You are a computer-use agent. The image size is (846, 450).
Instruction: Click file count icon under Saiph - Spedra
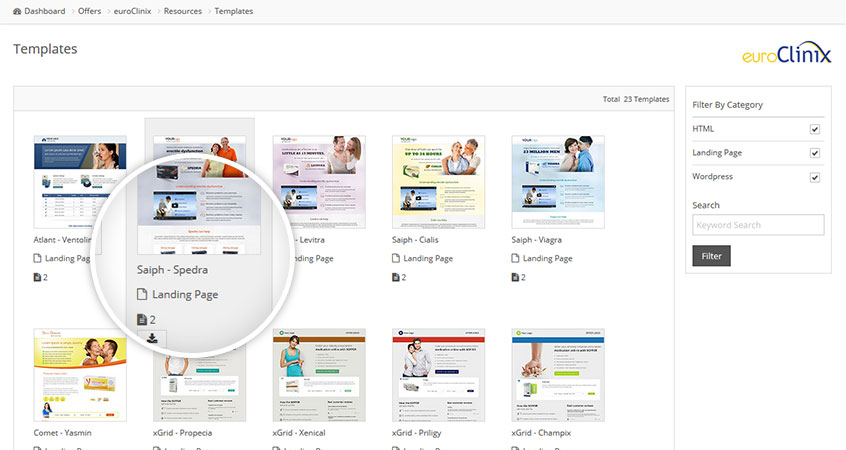(x=141, y=319)
